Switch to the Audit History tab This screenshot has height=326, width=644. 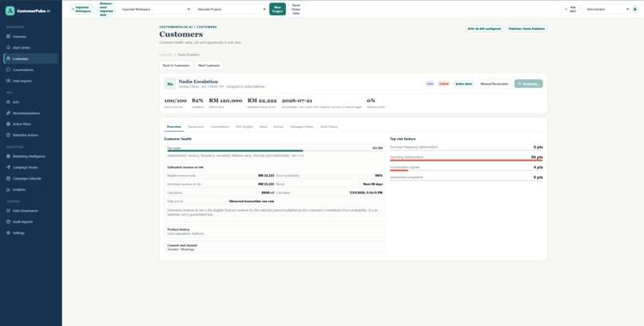[329, 127]
